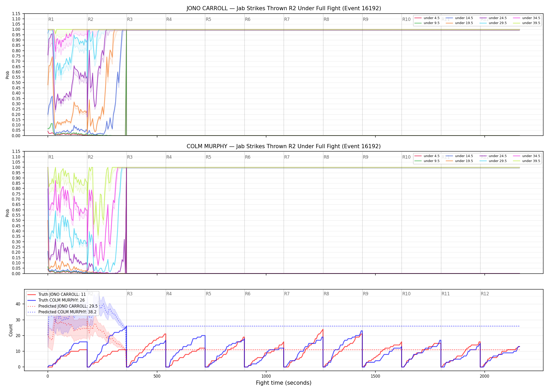Click the 1000 x-axis tick label
The width and height of the screenshot is (549, 392).
click(x=266, y=376)
